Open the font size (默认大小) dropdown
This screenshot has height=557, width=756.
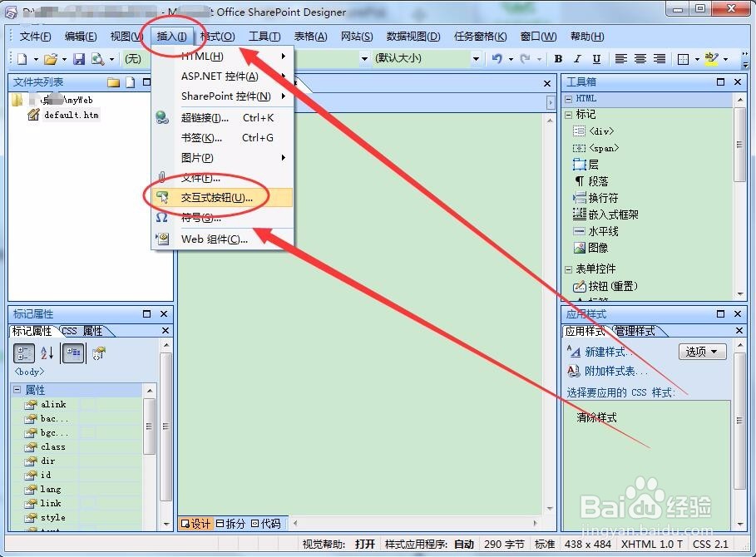point(476,59)
